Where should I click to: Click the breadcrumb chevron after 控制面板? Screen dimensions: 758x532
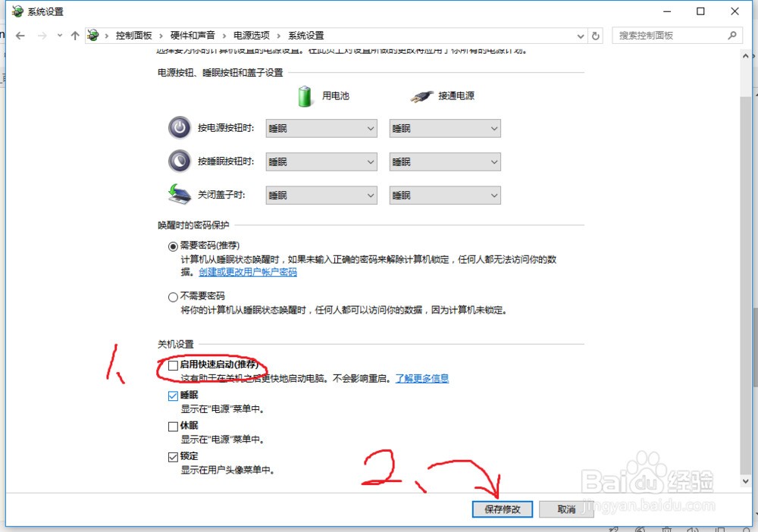(x=161, y=36)
